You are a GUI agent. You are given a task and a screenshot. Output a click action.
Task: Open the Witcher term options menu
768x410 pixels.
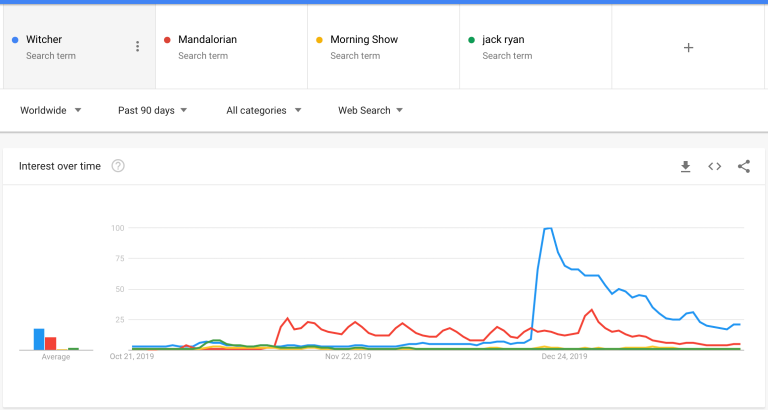(138, 47)
